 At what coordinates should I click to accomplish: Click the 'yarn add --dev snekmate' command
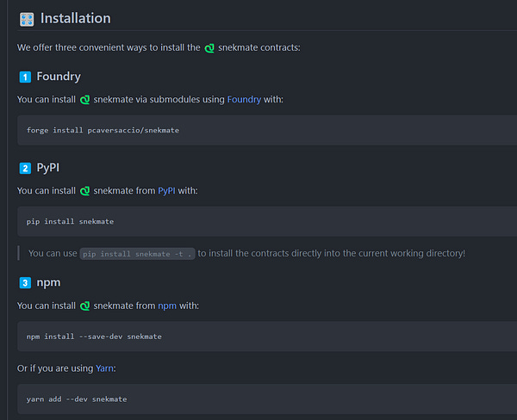tap(77, 399)
